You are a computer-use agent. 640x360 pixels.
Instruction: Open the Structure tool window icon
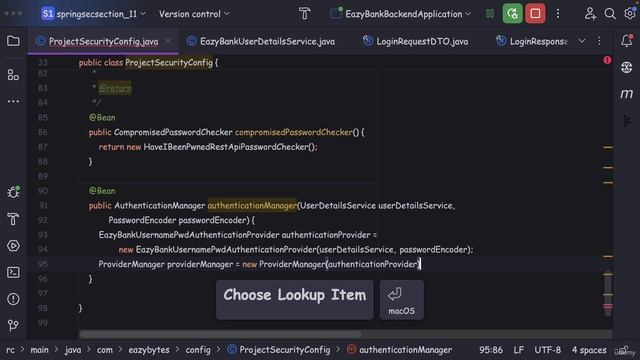(13, 75)
